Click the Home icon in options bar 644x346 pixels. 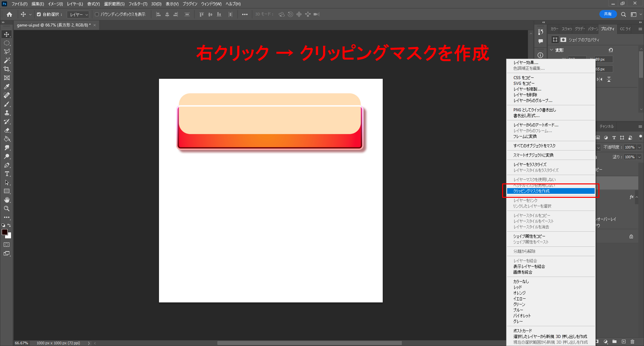[9, 14]
